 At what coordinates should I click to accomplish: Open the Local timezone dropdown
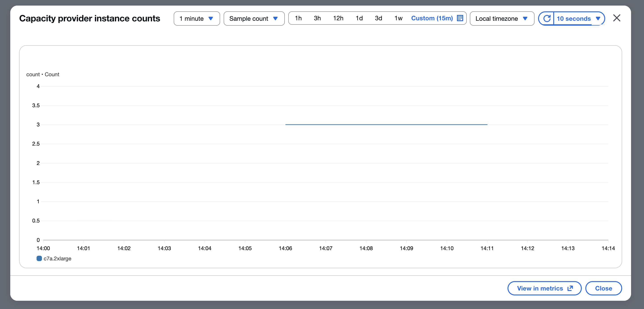click(x=502, y=19)
